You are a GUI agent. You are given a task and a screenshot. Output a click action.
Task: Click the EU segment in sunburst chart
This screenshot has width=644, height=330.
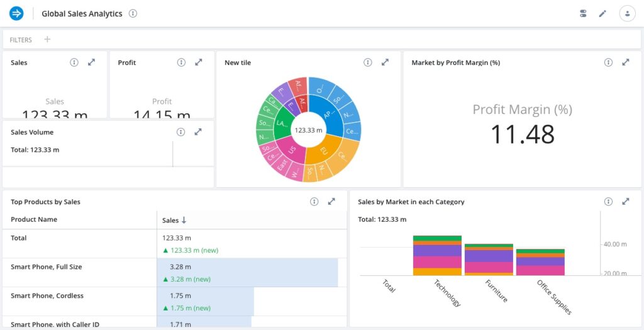tap(323, 149)
